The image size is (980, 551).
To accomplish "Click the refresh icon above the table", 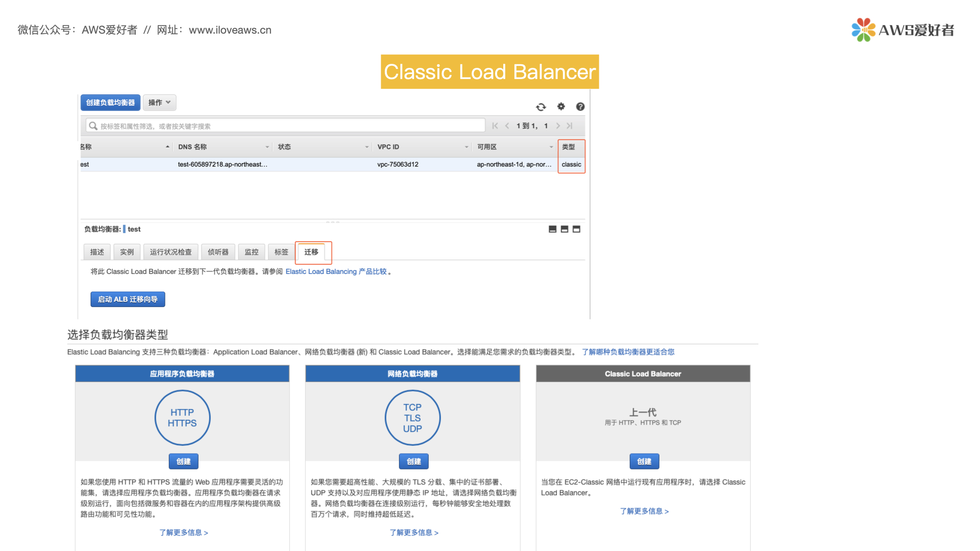I will pyautogui.click(x=541, y=107).
